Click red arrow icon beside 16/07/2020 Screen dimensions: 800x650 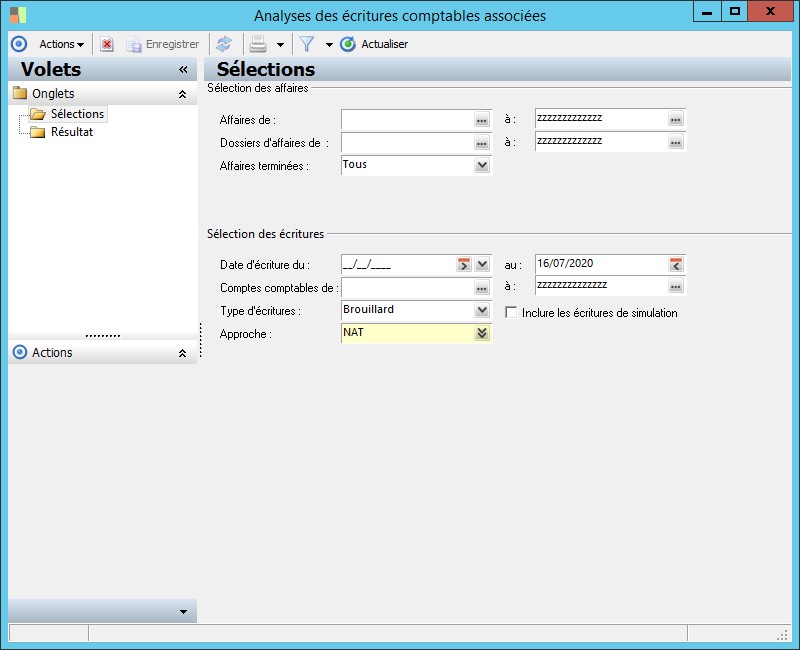pyautogui.click(x=676, y=264)
